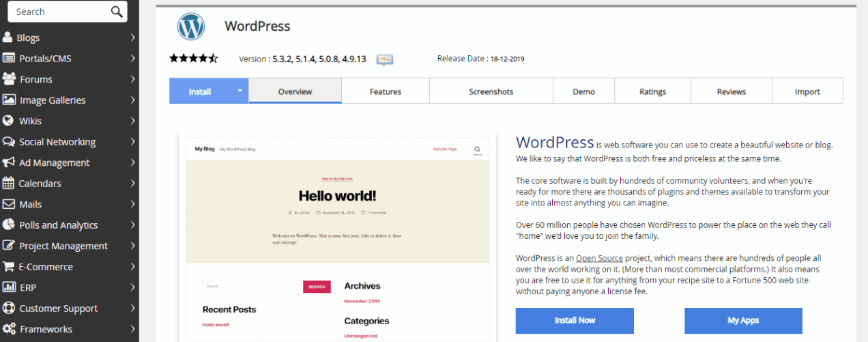868x342 pixels.
Task: Click the Wikis globe icon
Action: 8,121
